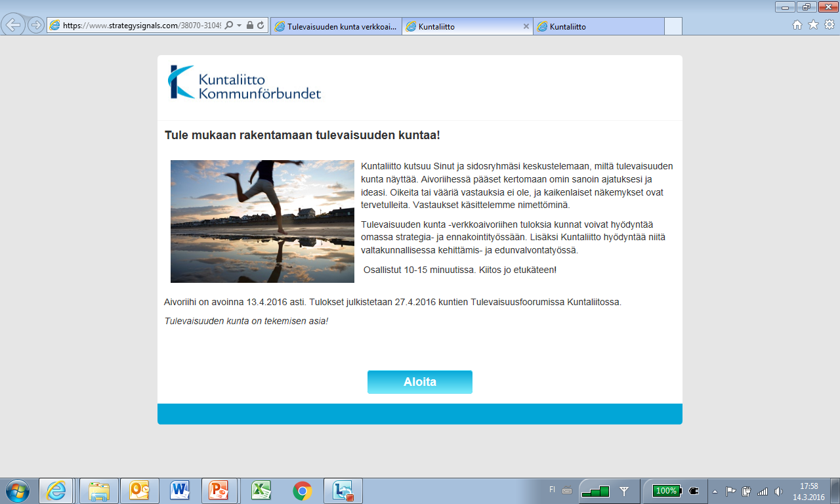Viewport: 840px width, 504px height.
Task: Restore down the browser window
Action: coord(806,7)
